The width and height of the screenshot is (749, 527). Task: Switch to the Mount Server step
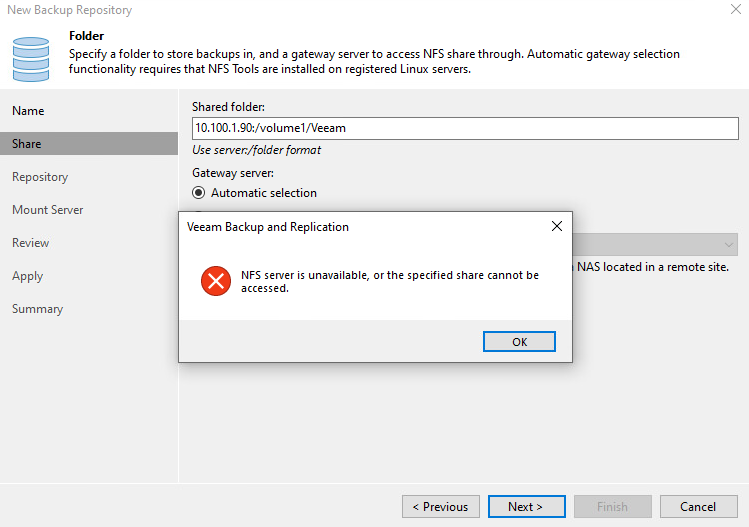[48, 210]
